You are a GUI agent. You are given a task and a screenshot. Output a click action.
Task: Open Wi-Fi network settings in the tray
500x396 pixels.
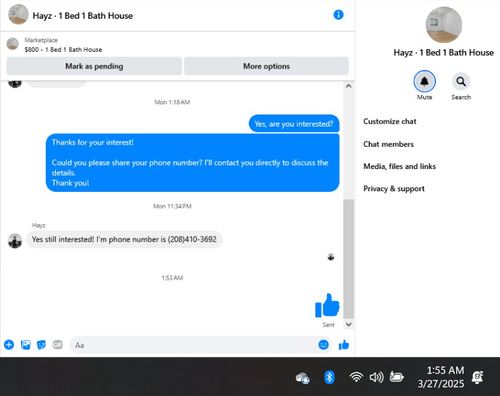click(356, 377)
